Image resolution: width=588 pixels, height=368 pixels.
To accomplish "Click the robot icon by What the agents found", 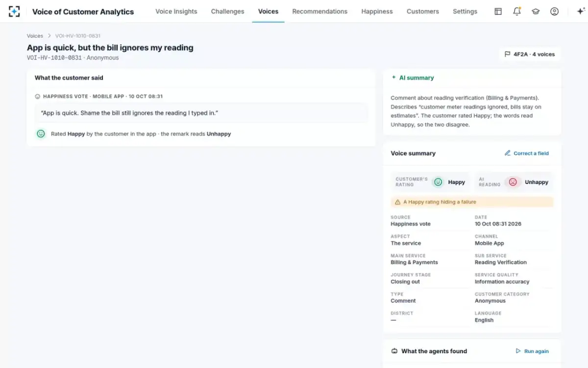I will coord(394,351).
